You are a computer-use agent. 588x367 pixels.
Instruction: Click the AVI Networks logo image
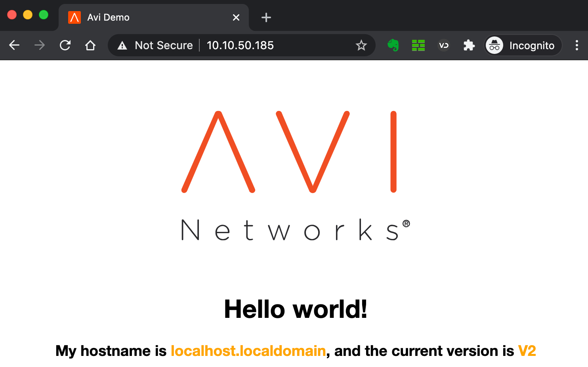296,176
